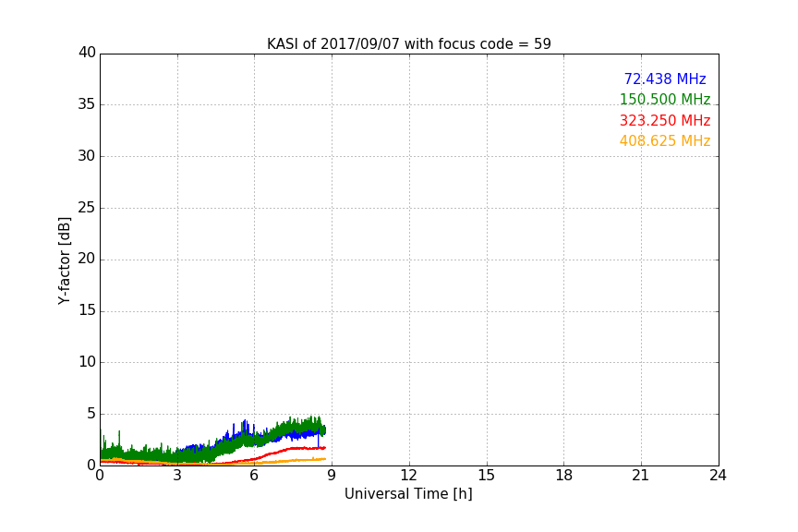Click the y-axis tick value 5
Image resolution: width=798 pixels, height=532 pixels.
click(x=91, y=414)
